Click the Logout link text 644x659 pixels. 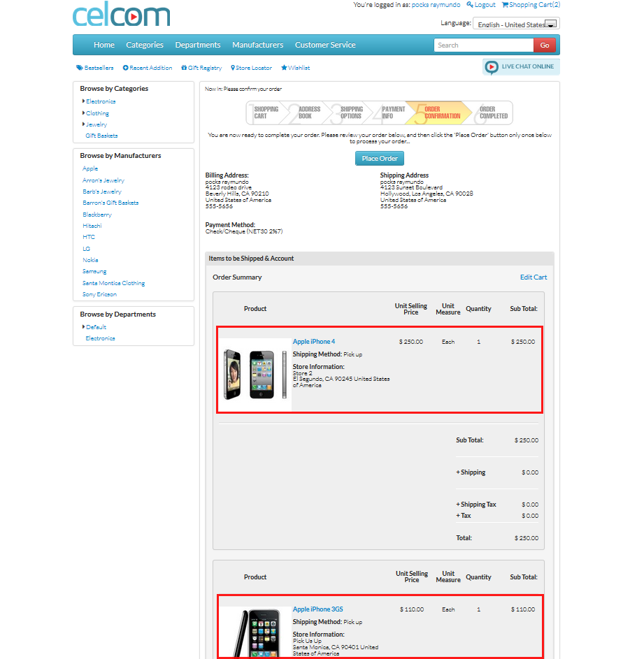[485, 5]
